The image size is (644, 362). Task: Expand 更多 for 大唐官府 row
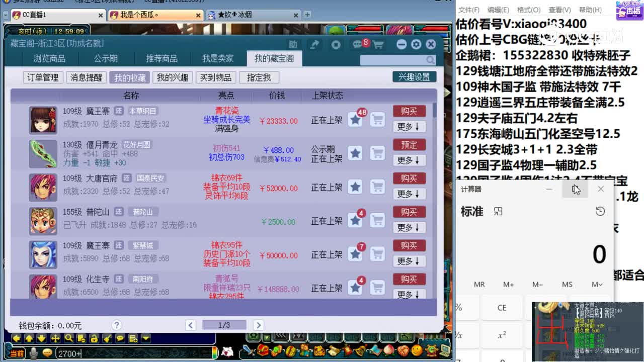pos(409,194)
